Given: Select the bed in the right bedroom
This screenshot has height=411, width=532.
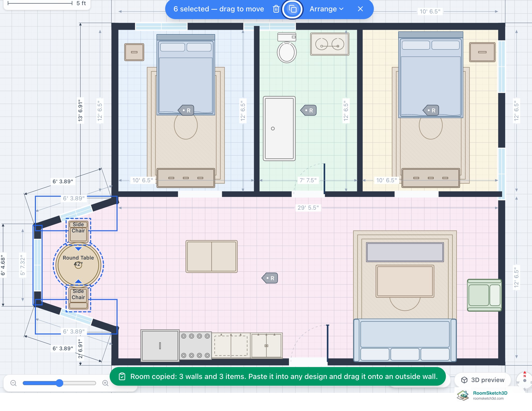Looking at the screenshot, I should pyautogui.click(x=431, y=75).
